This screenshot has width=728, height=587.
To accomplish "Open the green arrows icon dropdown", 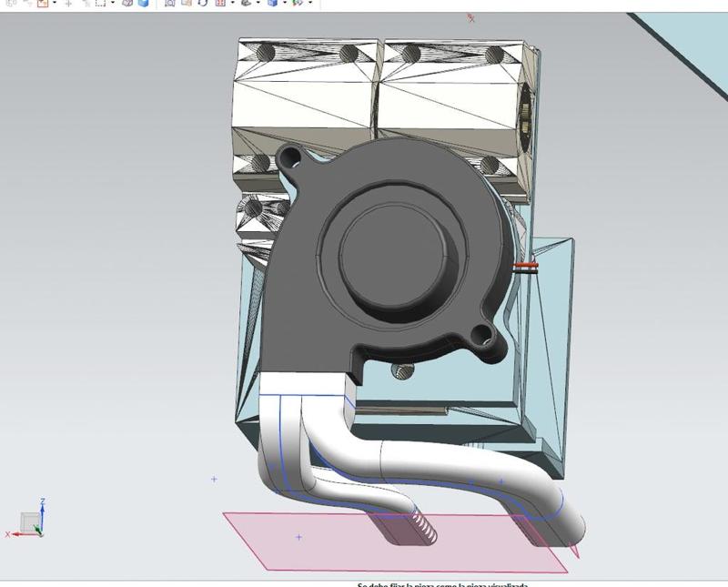I will [x=310, y=3].
